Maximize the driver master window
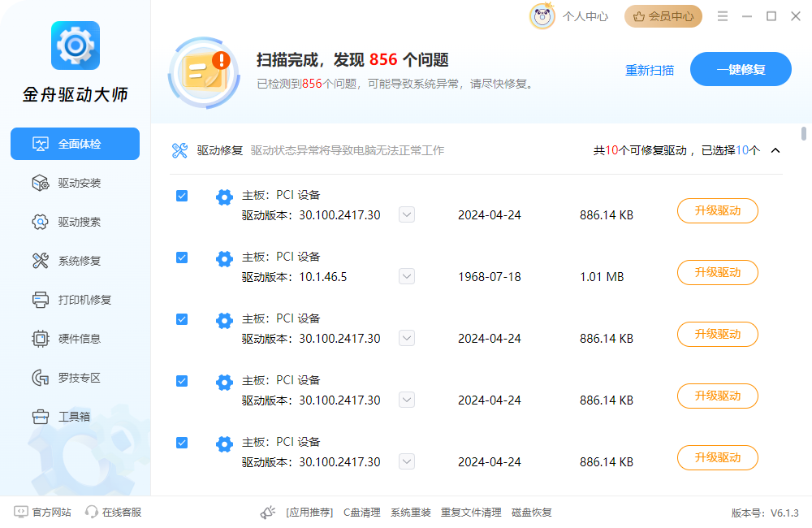 pyautogui.click(x=771, y=16)
